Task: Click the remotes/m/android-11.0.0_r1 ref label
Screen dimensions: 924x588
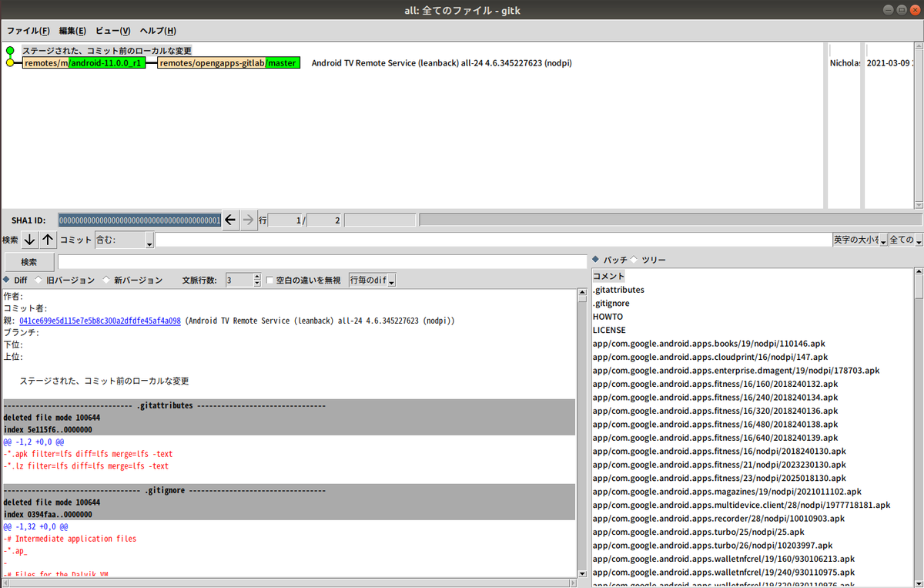Action: (x=83, y=63)
